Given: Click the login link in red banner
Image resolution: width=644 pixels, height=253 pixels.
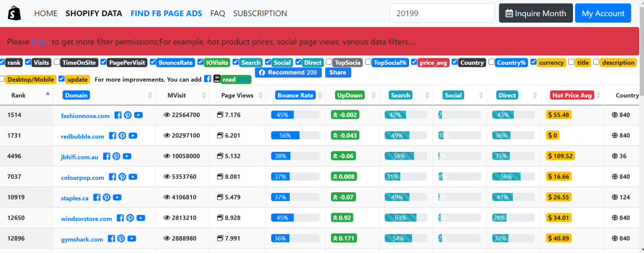Looking at the screenshot, I should [x=41, y=42].
